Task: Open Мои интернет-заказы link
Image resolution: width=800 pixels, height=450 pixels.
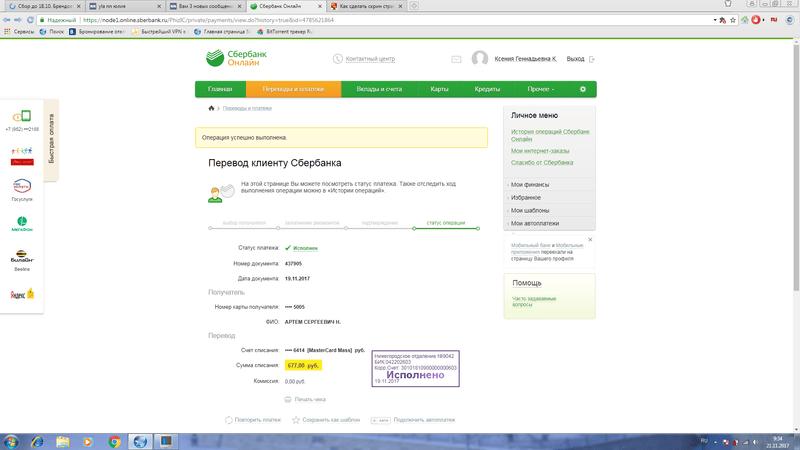Action: (540, 151)
